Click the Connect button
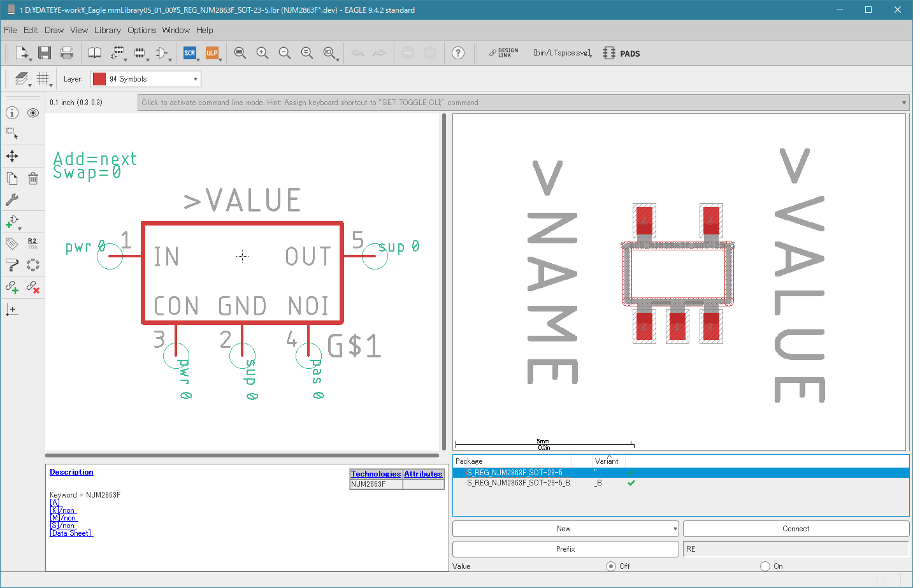The height and width of the screenshot is (588, 913). [796, 529]
